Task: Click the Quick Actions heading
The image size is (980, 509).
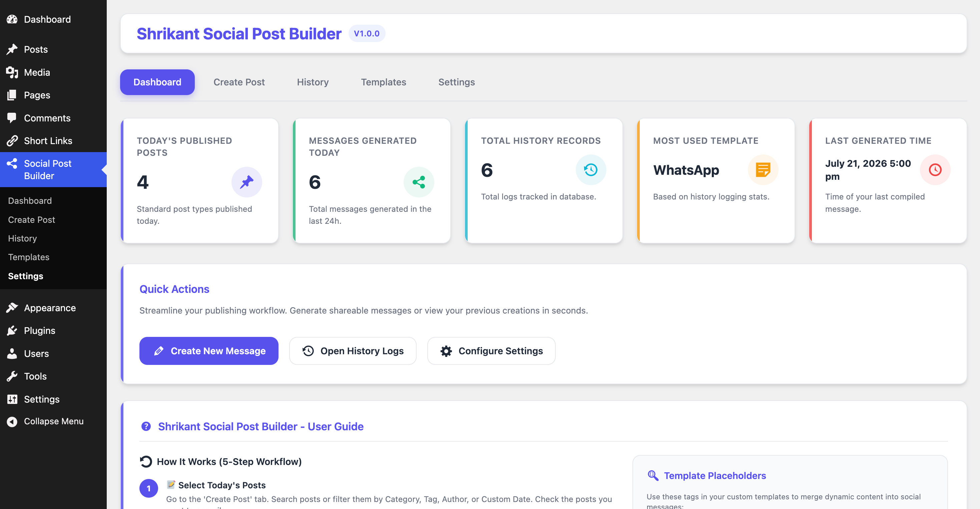Action: click(x=174, y=289)
